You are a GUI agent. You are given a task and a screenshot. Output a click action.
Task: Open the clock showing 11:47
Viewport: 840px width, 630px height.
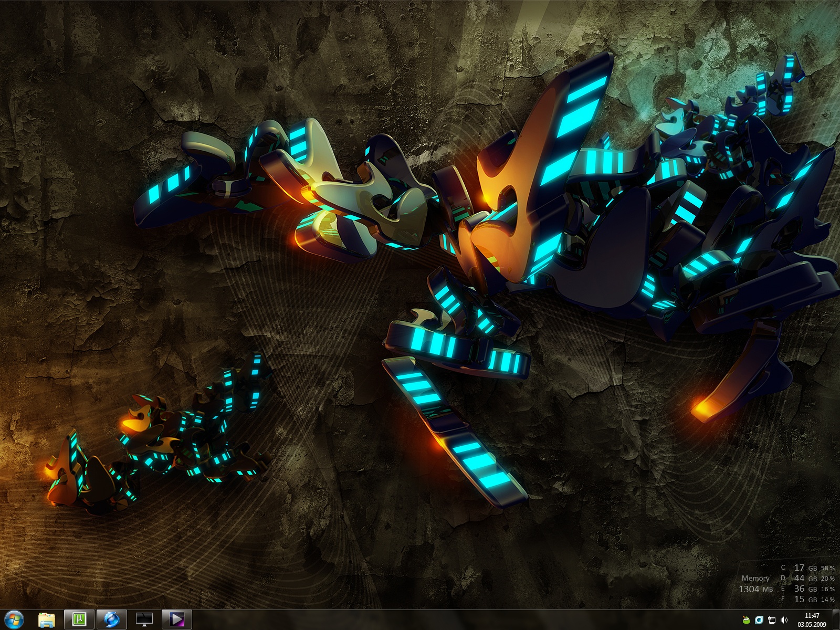(x=812, y=620)
